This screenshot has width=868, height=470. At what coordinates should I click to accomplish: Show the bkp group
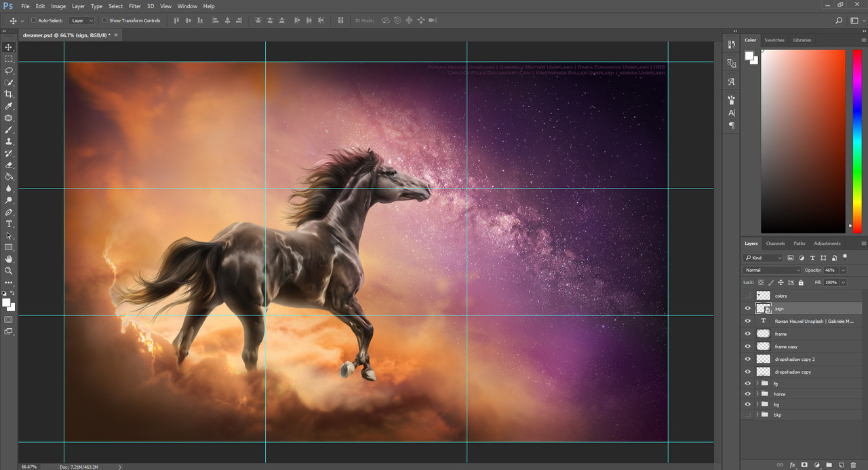pos(748,414)
